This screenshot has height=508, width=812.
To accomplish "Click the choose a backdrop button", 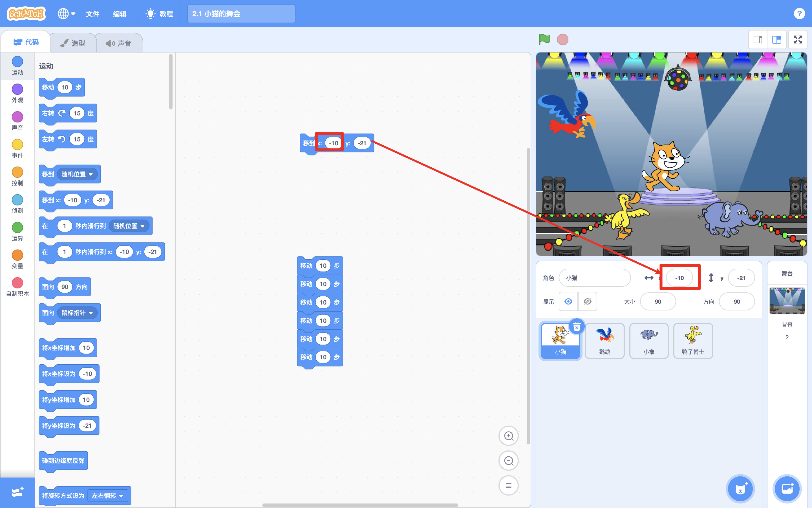I will (x=787, y=489).
